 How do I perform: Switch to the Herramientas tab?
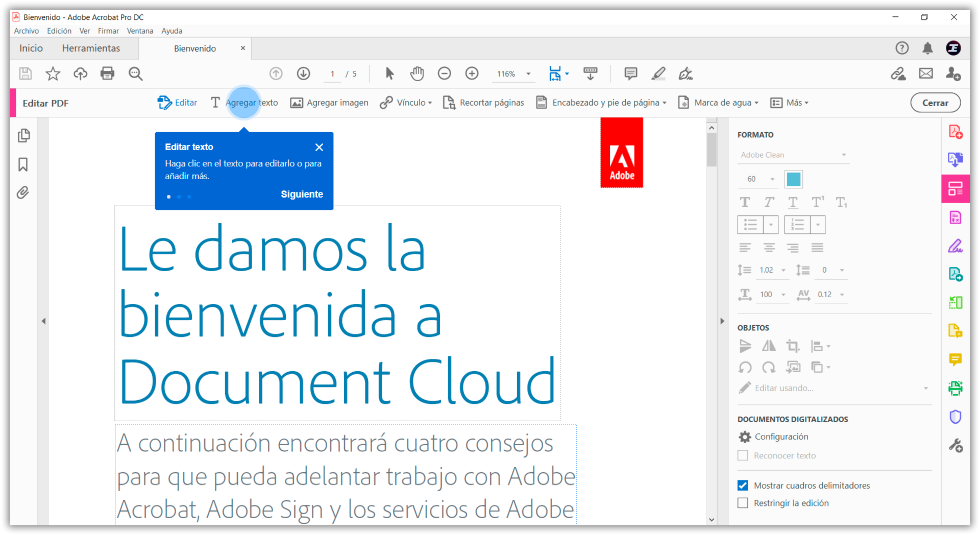pos(91,48)
